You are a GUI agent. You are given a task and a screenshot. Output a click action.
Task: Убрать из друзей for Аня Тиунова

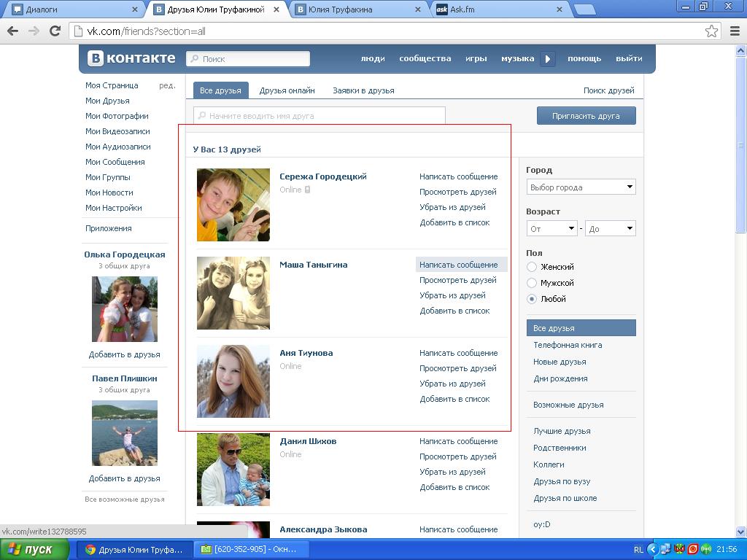pyautogui.click(x=452, y=384)
